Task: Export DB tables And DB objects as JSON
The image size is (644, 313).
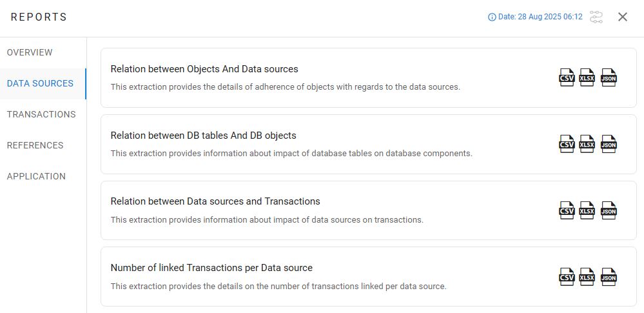Action: (x=609, y=144)
